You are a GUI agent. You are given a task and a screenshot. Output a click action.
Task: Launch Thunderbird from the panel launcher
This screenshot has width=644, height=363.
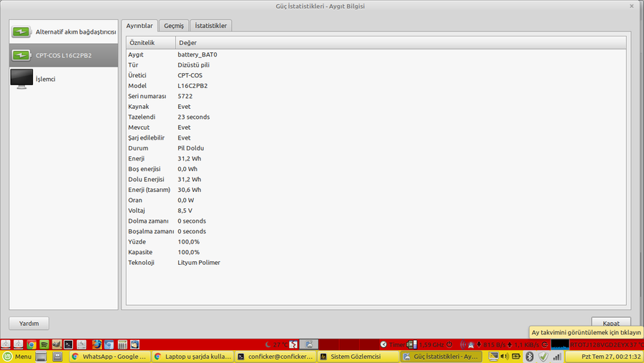coord(135,344)
